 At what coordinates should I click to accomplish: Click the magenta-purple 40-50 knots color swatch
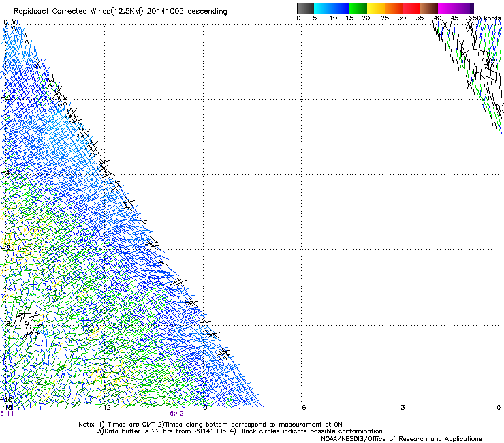tap(456, 8)
